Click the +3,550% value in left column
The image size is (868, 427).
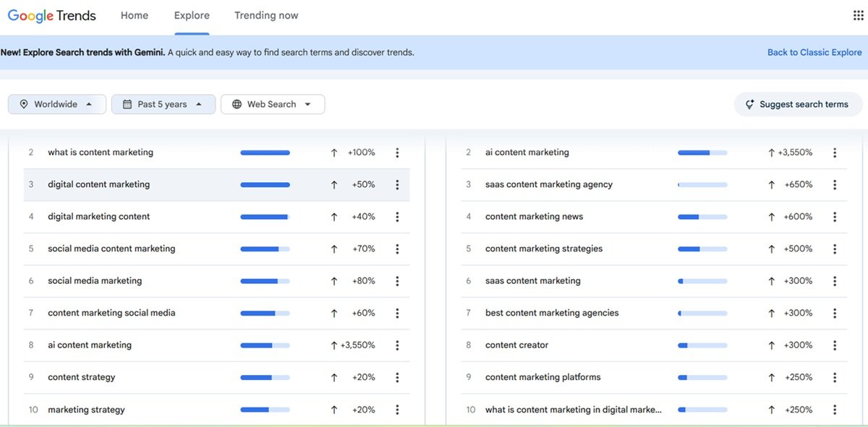(x=357, y=345)
